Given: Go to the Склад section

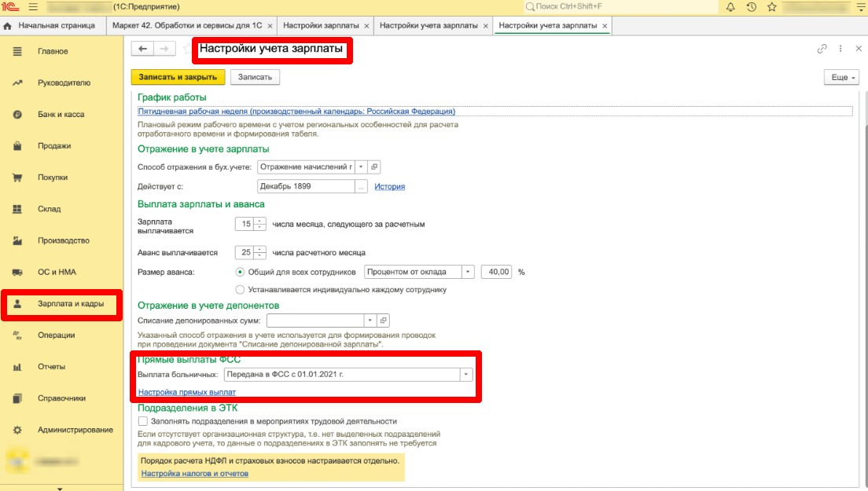Looking at the screenshot, I should pos(49,209).
